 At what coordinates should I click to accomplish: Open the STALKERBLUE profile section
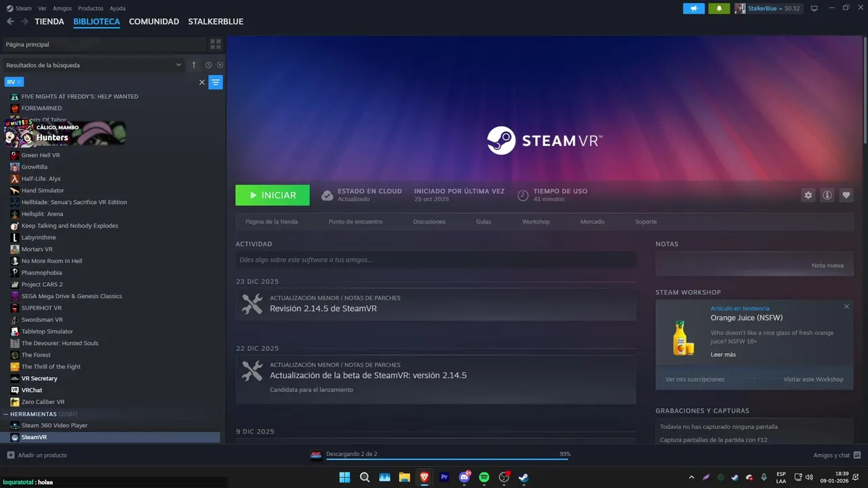(216, 22)
